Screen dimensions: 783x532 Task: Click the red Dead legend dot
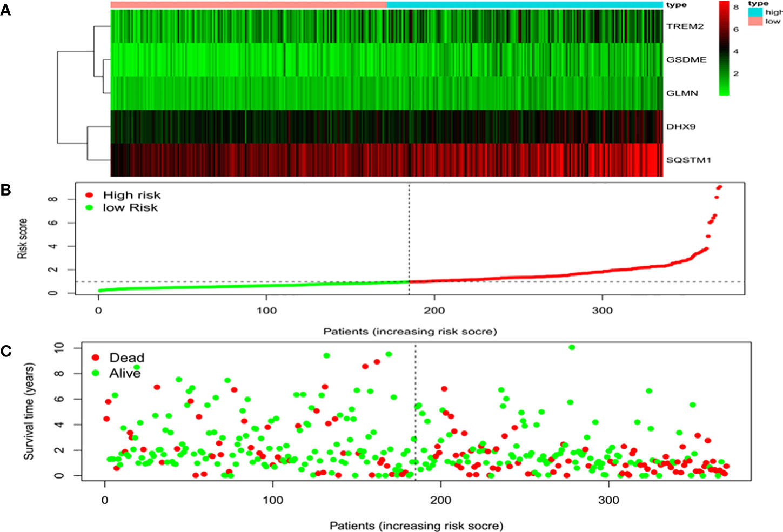(x=96, y=358)
